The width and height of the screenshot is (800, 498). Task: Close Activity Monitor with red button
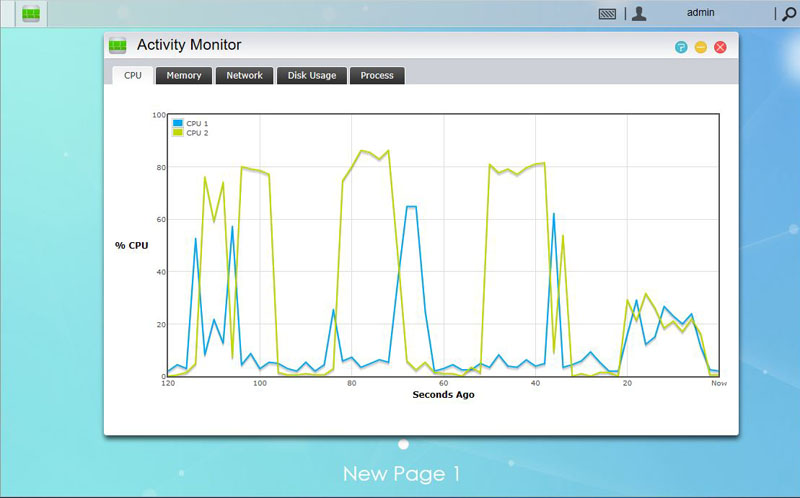point(720,47)
